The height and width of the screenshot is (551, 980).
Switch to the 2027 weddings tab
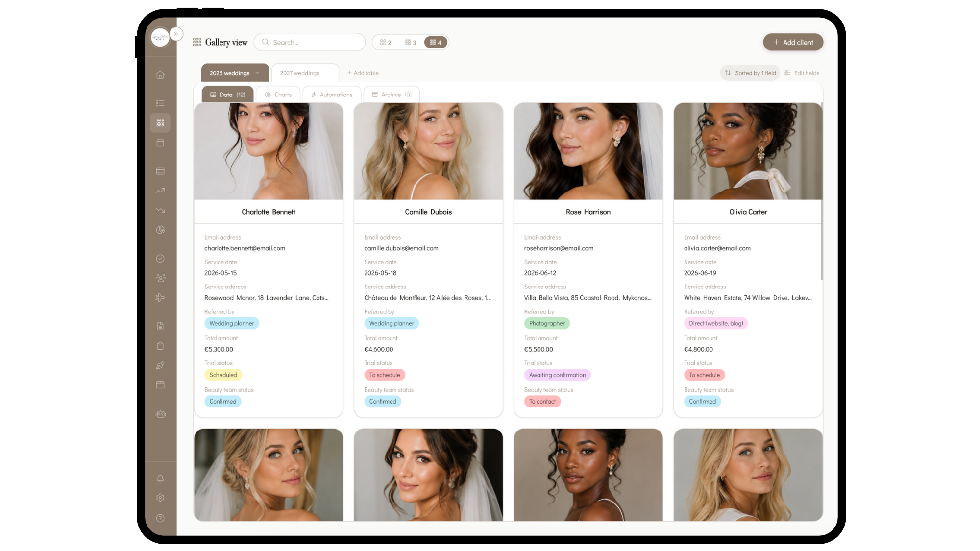click(305, 73)
